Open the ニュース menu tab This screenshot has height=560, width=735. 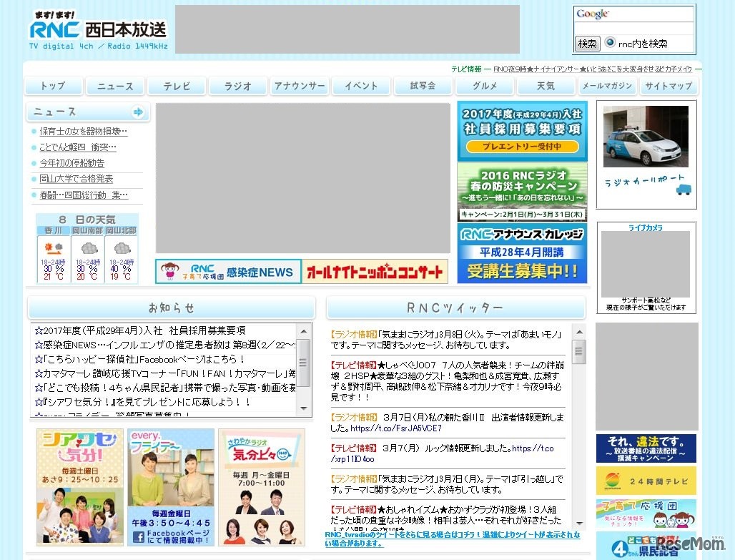click(115, 86)
